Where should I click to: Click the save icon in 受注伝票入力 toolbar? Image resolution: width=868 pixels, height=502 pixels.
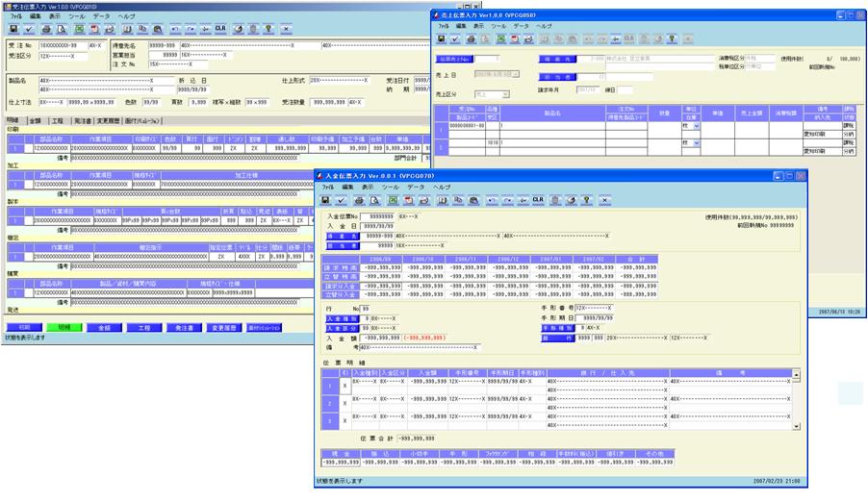tap(13, 30)
